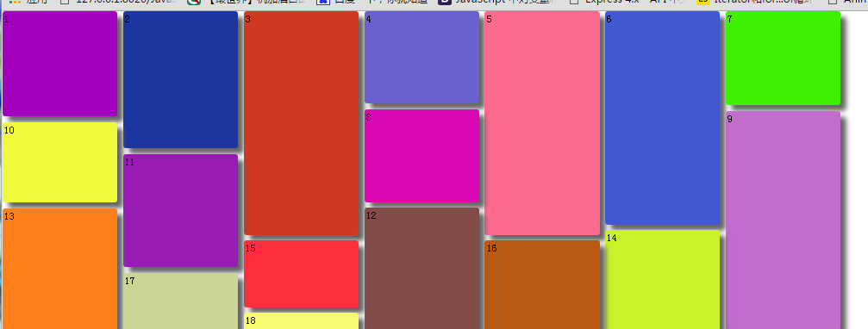Select the orange box numbered 13
Screen dimensions: 868x329
(x=59, y=269)
